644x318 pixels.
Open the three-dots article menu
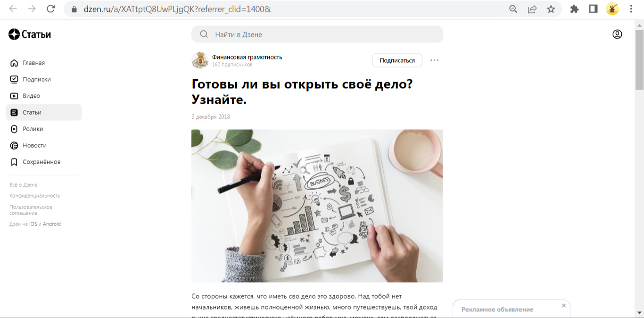[434, 60]
